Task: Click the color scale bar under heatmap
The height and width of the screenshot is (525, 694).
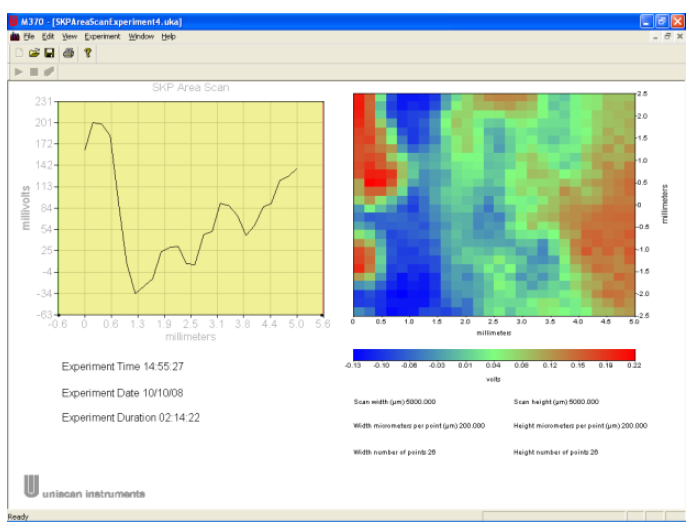Action: point(494,354)
